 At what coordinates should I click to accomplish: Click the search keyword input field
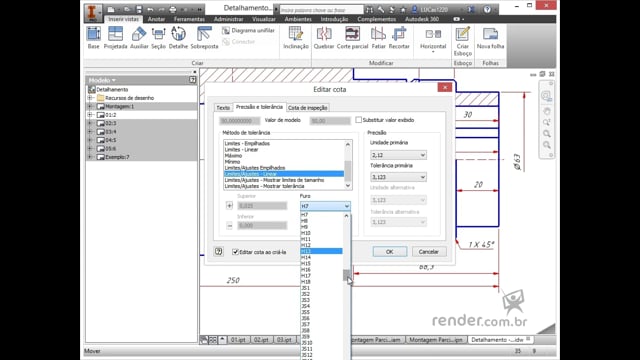(x=321, y=10)
